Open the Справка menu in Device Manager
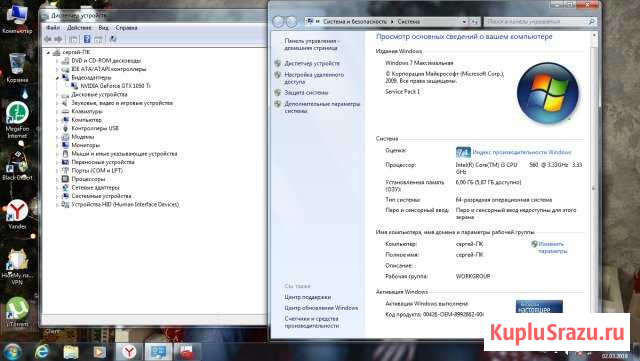 click(126, 28)
